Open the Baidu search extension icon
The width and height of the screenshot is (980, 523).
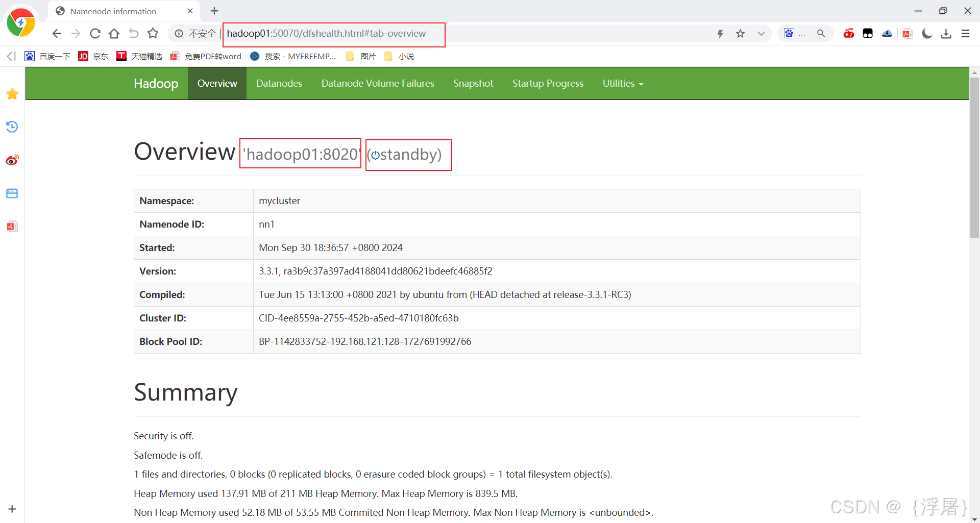point(789,33)
